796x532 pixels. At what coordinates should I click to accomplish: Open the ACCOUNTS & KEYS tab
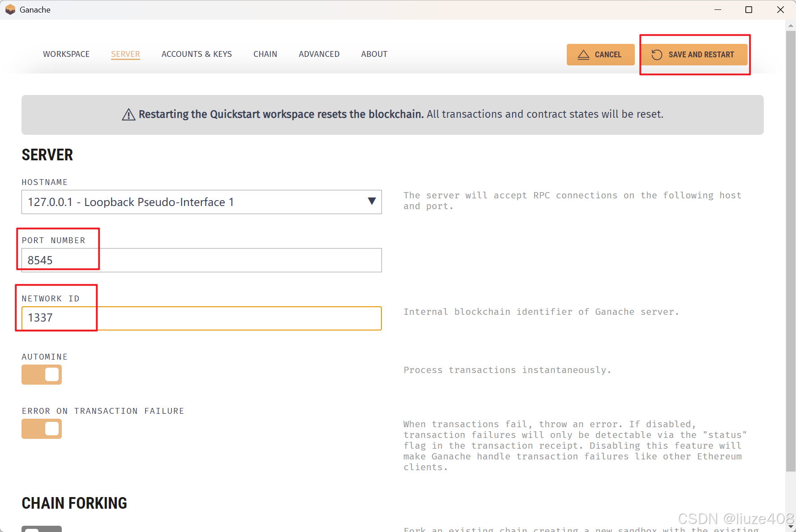click(197, 54)
